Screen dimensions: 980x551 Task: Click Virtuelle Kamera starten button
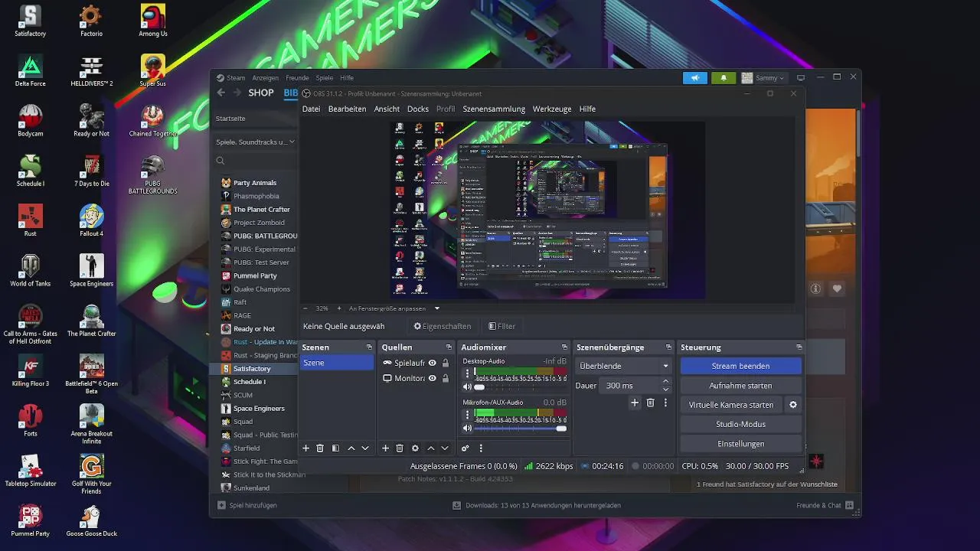[731, 405]
